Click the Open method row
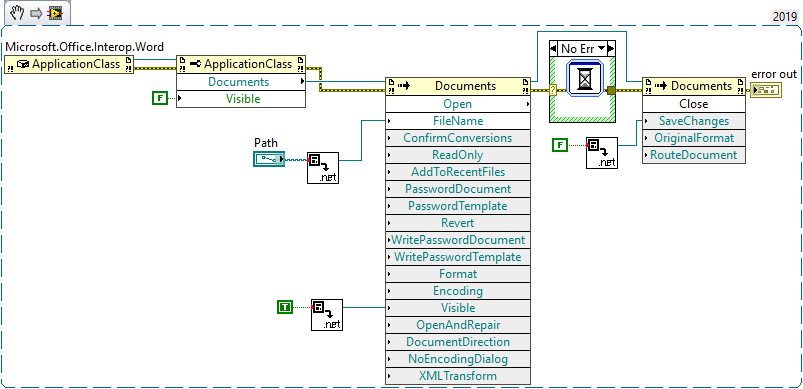Image resolution: width=803 pixels, height=389 pixels. click(x=458, y=104)
